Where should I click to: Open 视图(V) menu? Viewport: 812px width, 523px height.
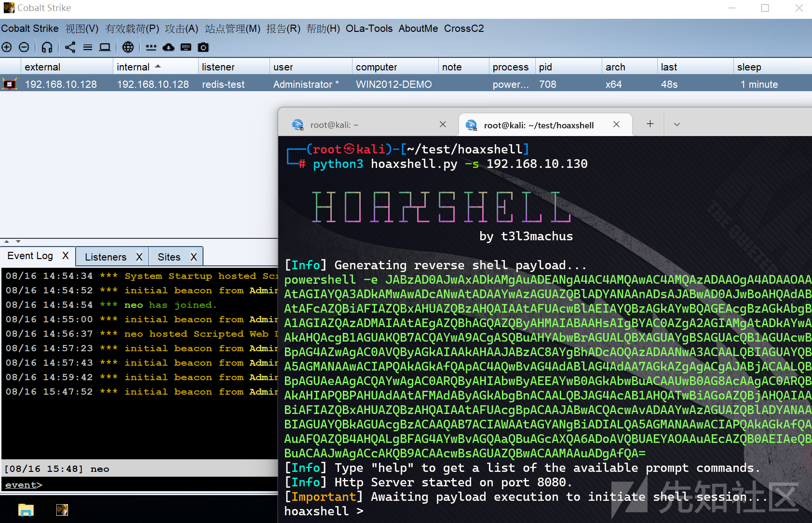[x=82, y=28]
